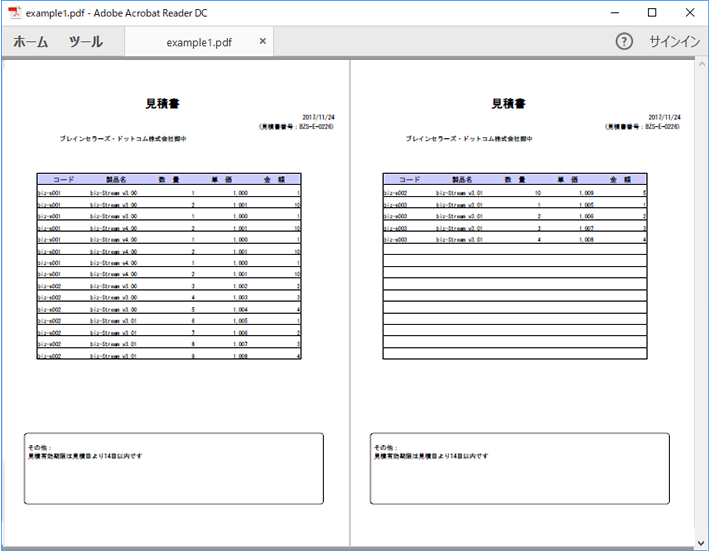Viewport: 710px width, 551px height.
Task: Open the ホーム (Home) tab
Action: coord(30,42)
